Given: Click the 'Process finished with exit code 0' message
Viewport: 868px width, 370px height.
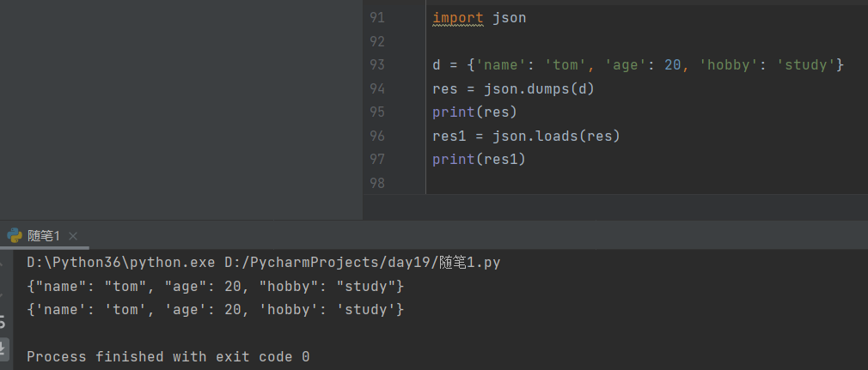Looking at the screenshot, I should tap(168, 355).
